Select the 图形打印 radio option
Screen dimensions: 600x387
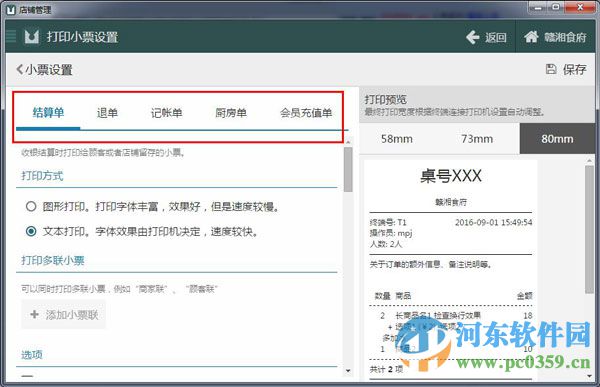[31, 207]
